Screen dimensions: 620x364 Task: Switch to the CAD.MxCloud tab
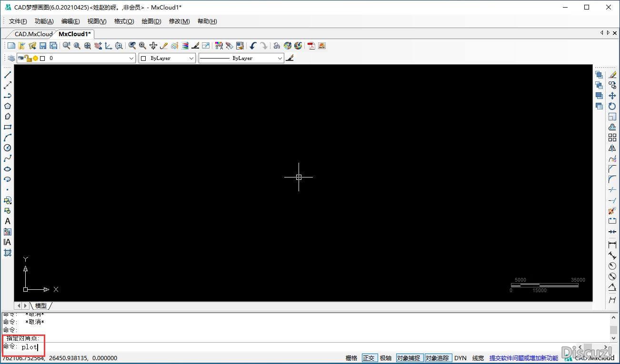(x=33, y=34)
